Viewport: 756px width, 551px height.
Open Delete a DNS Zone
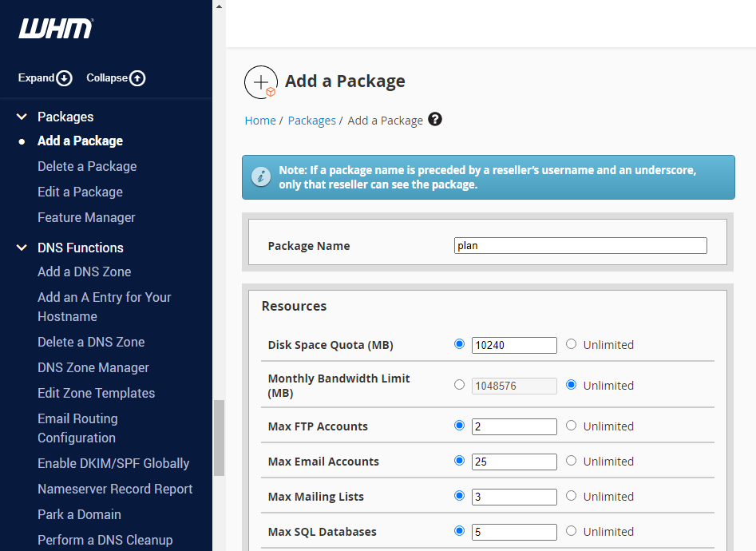91,342
